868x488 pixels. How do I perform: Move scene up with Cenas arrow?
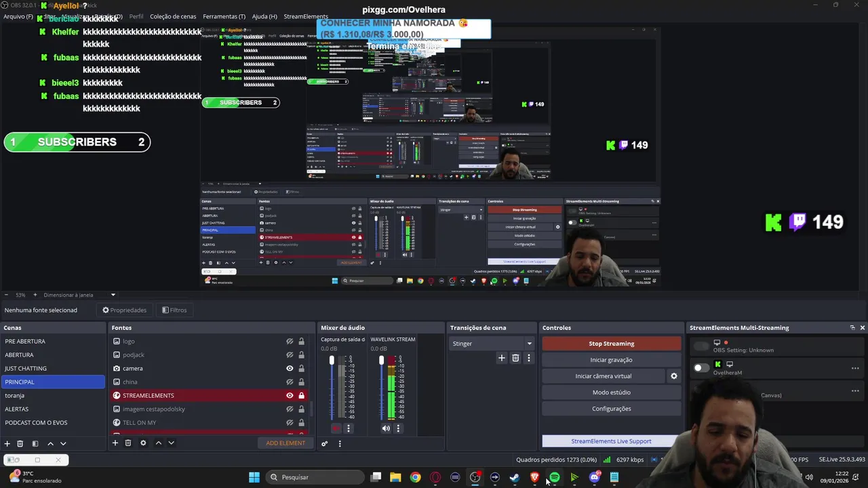coord(50,443)
